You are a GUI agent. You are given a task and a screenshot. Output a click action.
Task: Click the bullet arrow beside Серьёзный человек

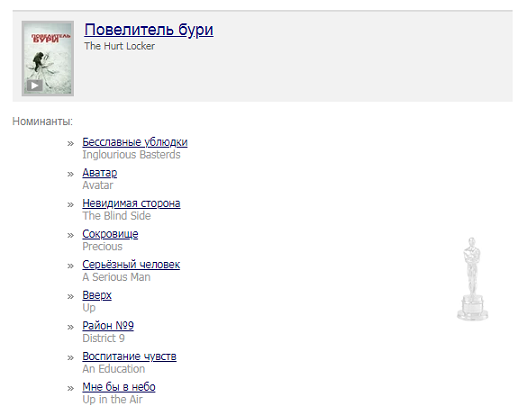click(70, 266)
